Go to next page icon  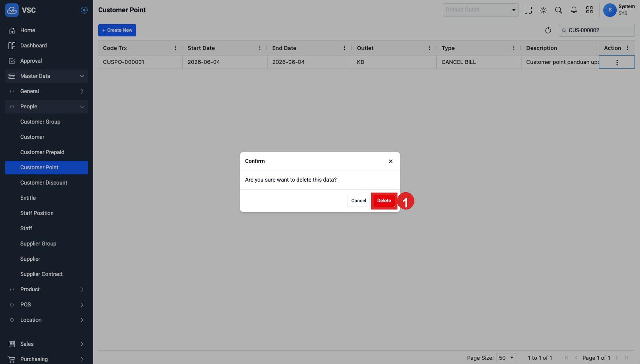click(617, 358)
